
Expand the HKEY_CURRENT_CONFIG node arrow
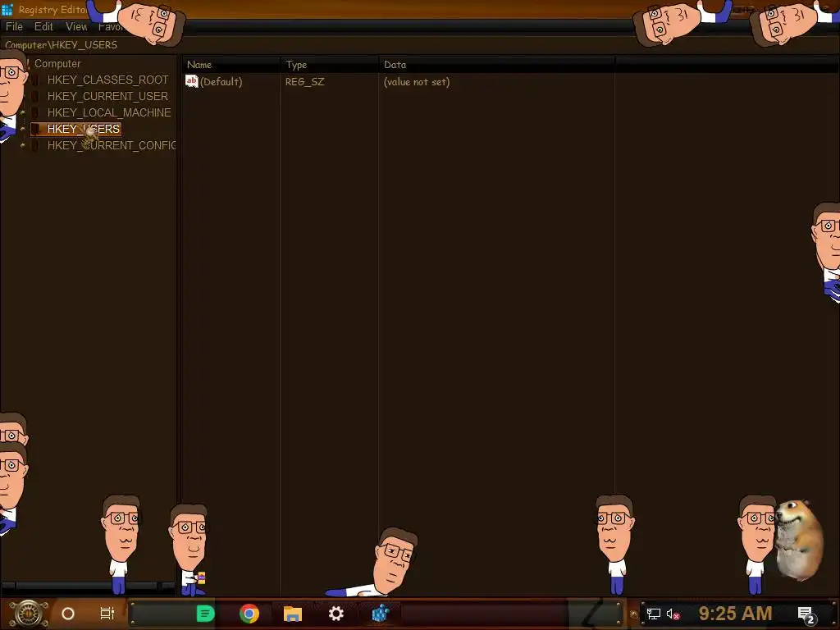tap(22, 146)
